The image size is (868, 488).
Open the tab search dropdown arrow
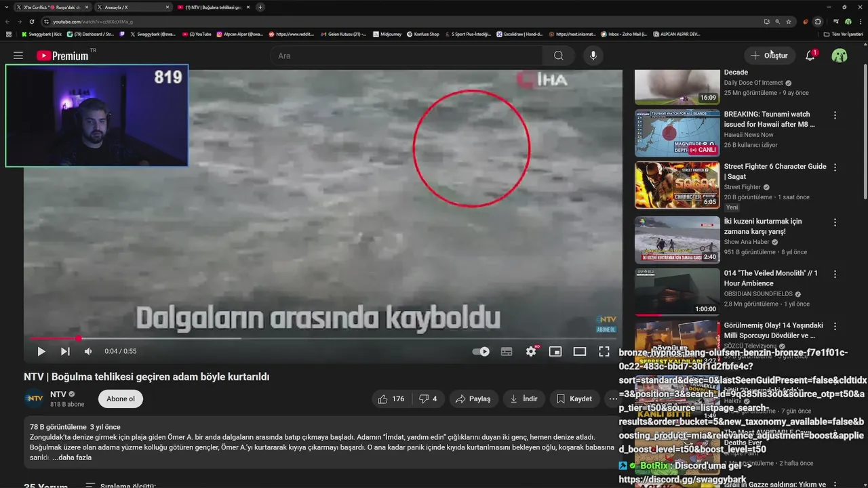point(6,7)
